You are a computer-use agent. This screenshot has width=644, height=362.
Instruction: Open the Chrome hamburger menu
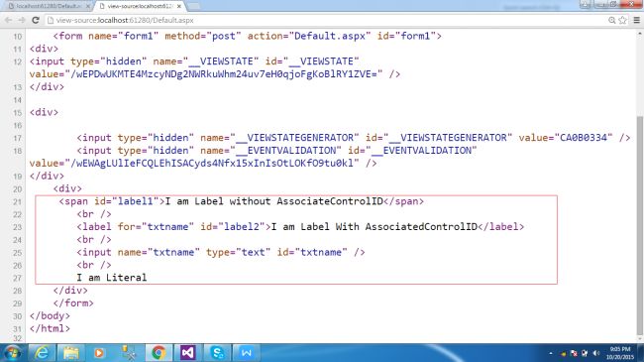coord(637,20)
